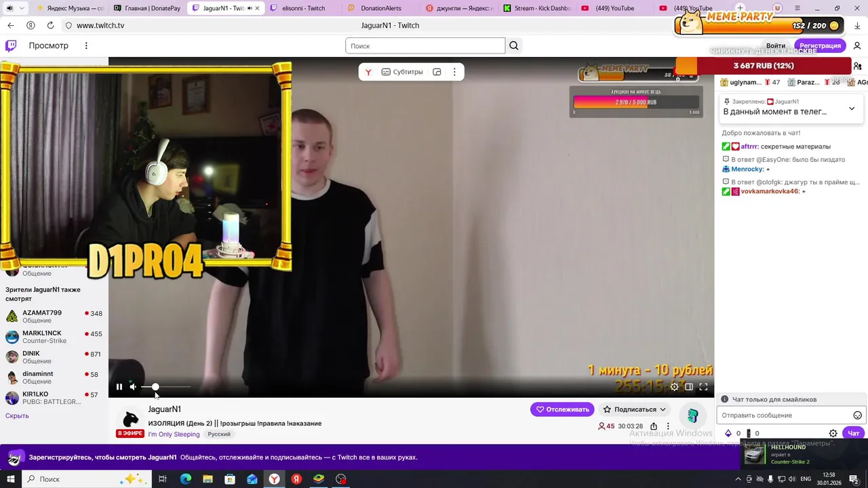Click the purple Чат send button
The image size is (868, 488).
(853, 433)
